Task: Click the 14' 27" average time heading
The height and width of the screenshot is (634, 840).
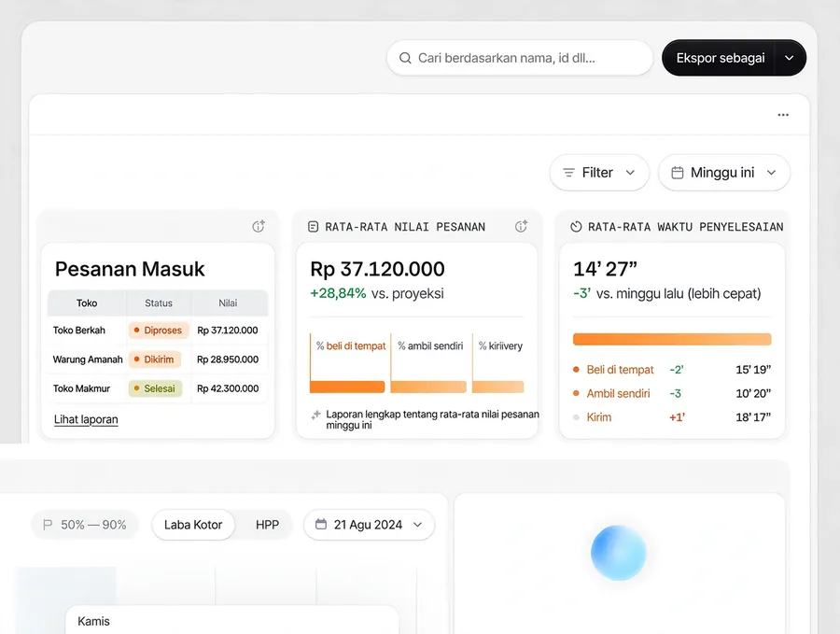Action: 605,269
